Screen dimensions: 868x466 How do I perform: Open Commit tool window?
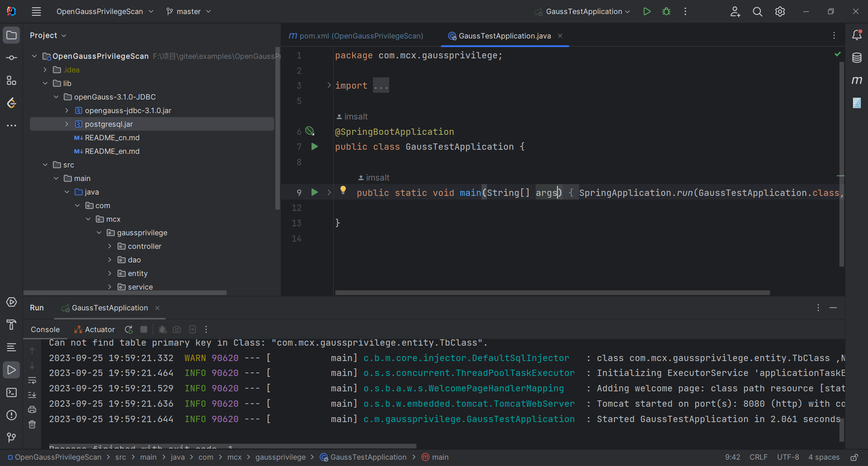pyautogui.click(x=12, y=58)
